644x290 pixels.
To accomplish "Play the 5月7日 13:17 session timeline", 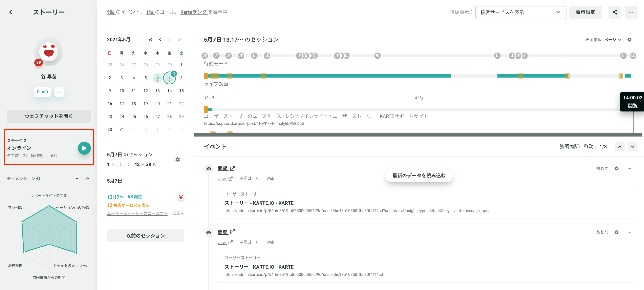I will coord(629,40).
